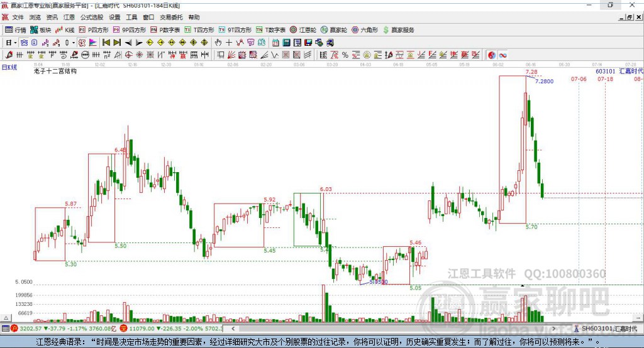Click the colorful triangle chart icon
The height and width of the screenshot is (348, 644).
(x=93, y=43)
